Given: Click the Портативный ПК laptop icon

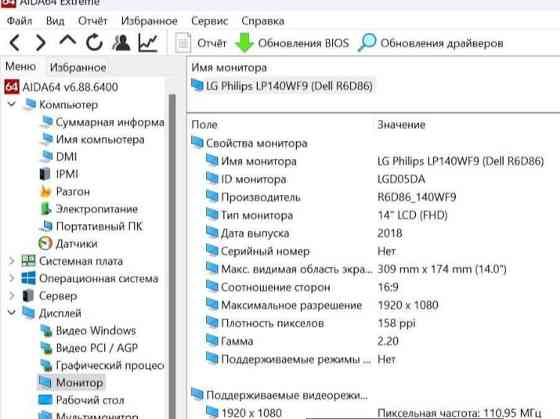Looking at the screenshot, I should 46,226.
